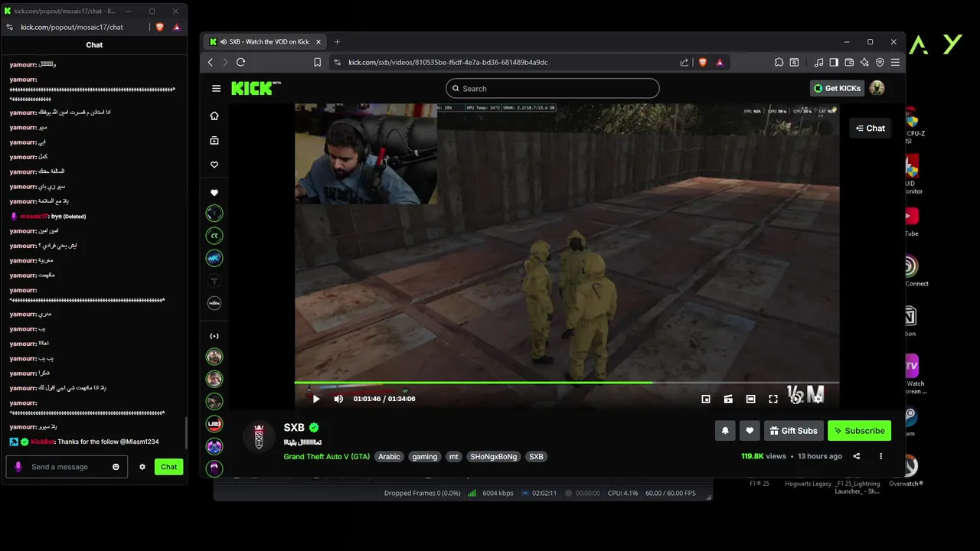The height and width of the screenshot is (551, 980).
Task: Subscribe to the SXB channel
Action: click(x=859, y=431)
